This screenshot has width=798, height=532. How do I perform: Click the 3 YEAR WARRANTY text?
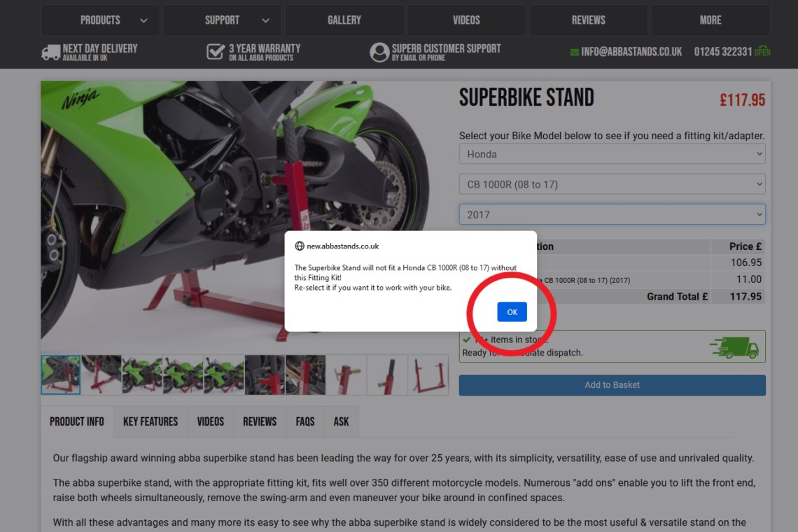[265, 48]
